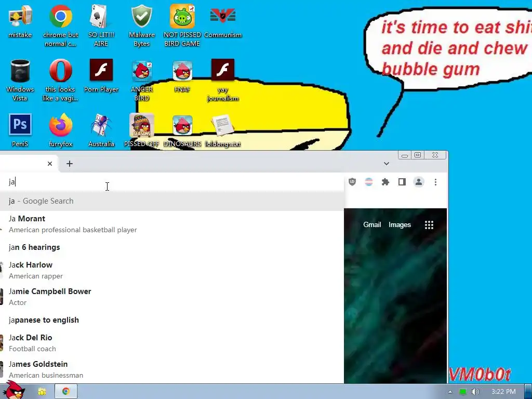Screen dimensions: 532x399
Task: Close the current Chrome tab
Action: tap(50, 164)
